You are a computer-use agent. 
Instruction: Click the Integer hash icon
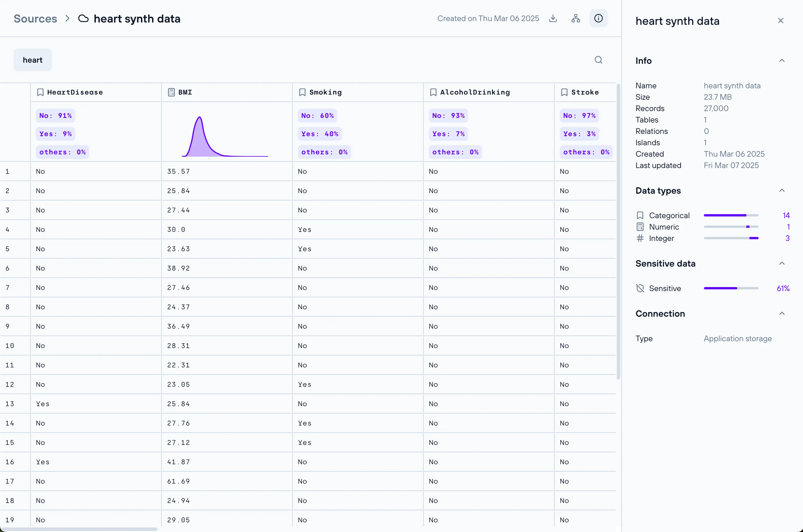640,238
